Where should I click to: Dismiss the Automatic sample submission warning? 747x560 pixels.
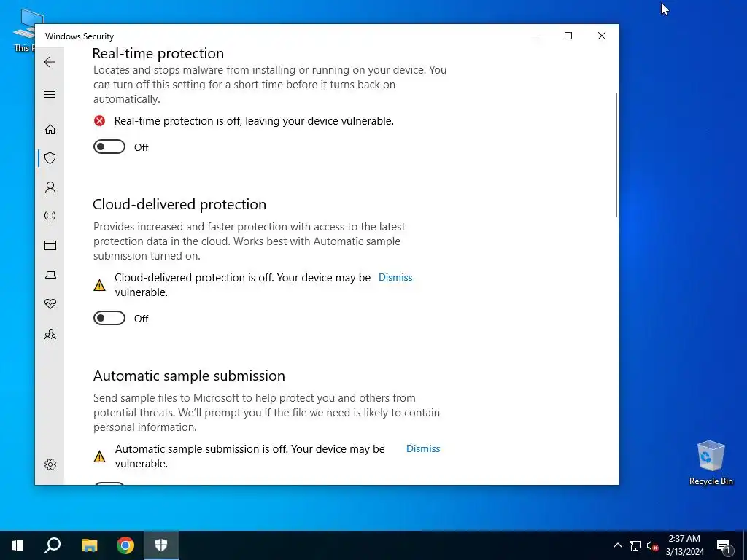coord(423,448)
